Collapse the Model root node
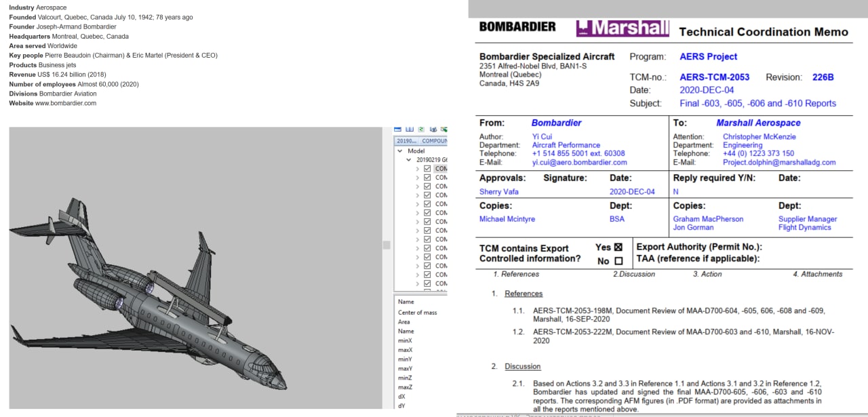868x417 pixels. click(x=399, y=151)
